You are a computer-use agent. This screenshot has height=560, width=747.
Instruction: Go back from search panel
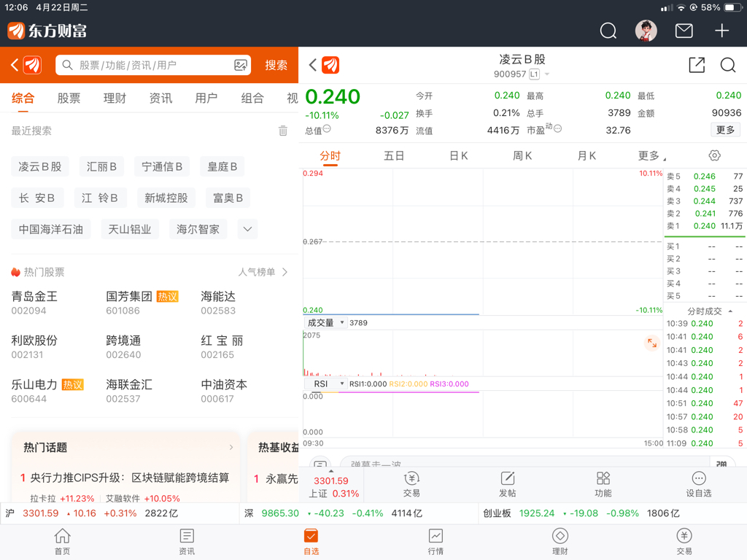click(x=15, y=65)
